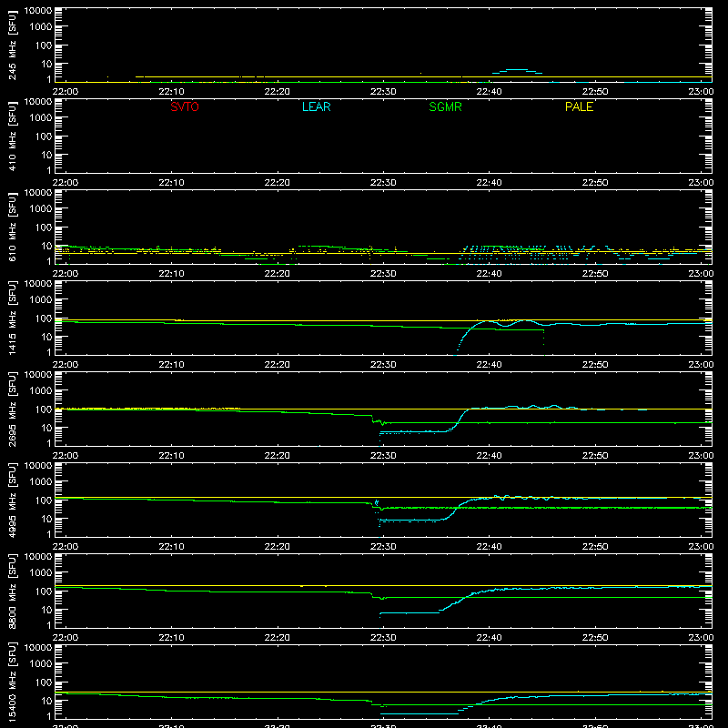Click 22:30 tick label under 610 MHz panel
Screen dimensions: 728x728
(383, 274)
